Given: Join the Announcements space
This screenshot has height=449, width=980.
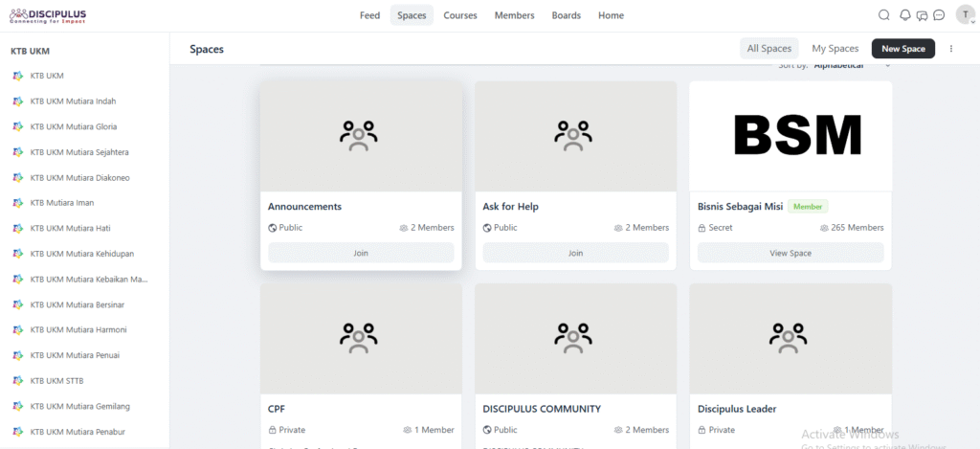Looking at the screenshot, I should pyautogui.click(x=361, y=253).
